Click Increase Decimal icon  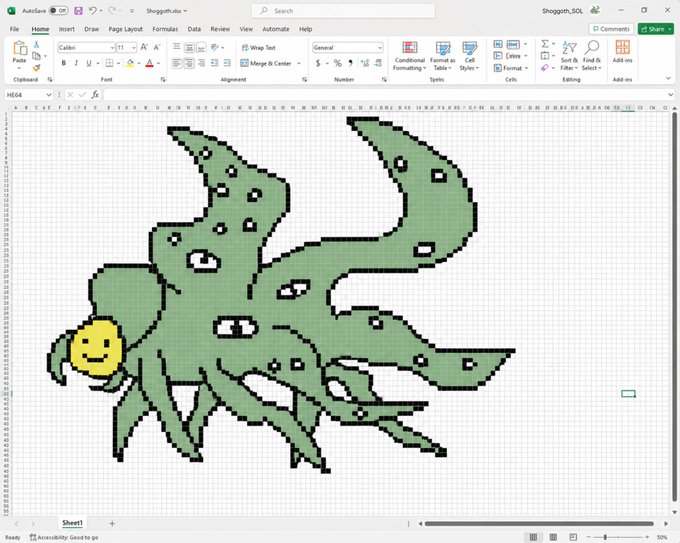point(365,63)
